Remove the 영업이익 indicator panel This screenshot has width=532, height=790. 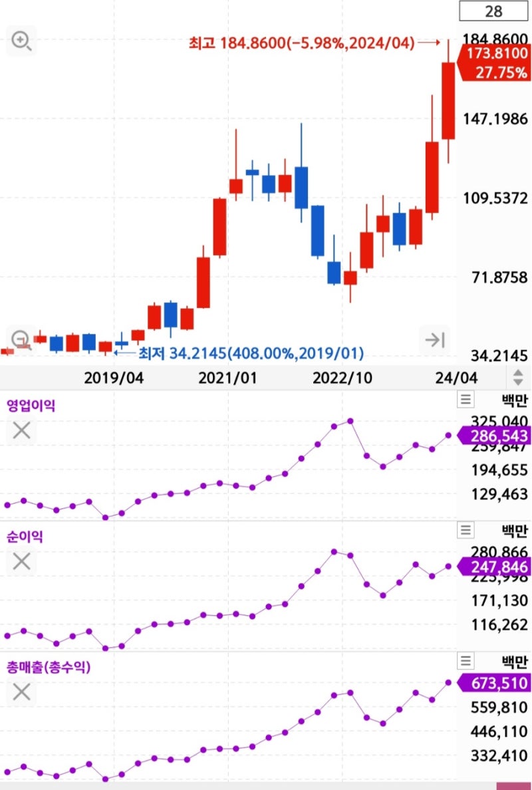click(x=22, y=430)
